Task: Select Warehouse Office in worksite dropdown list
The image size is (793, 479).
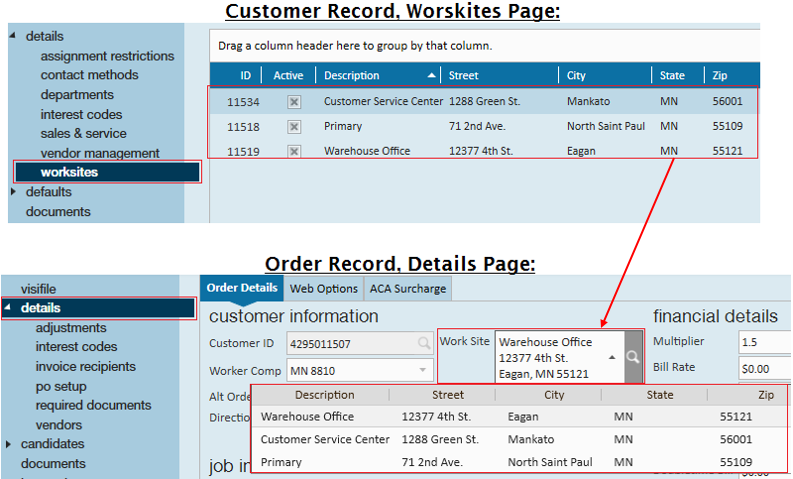Action: (x=519, y=417)
